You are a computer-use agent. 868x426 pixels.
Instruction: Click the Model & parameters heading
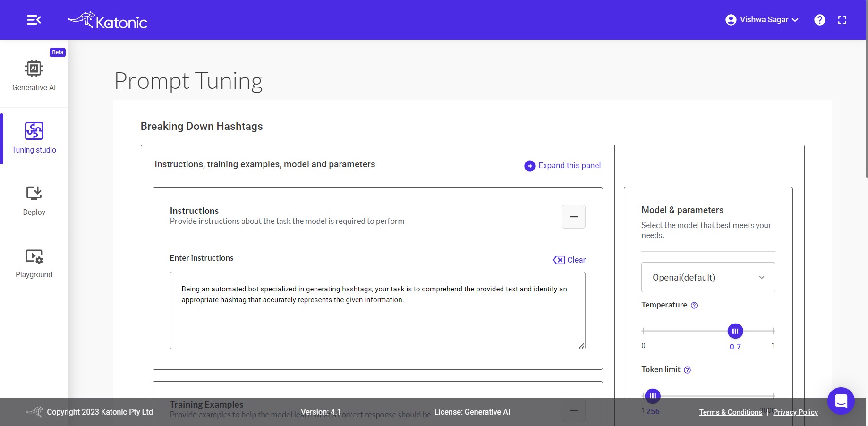point(682,210)
